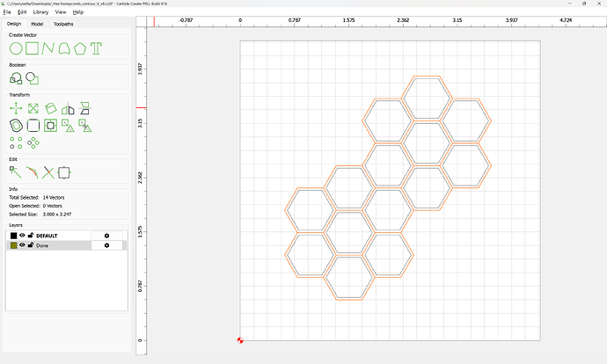The height and width of the screenshot is (364, 607).
Task: Open settings gear for Done layer
Action: [x=106, y=245]
